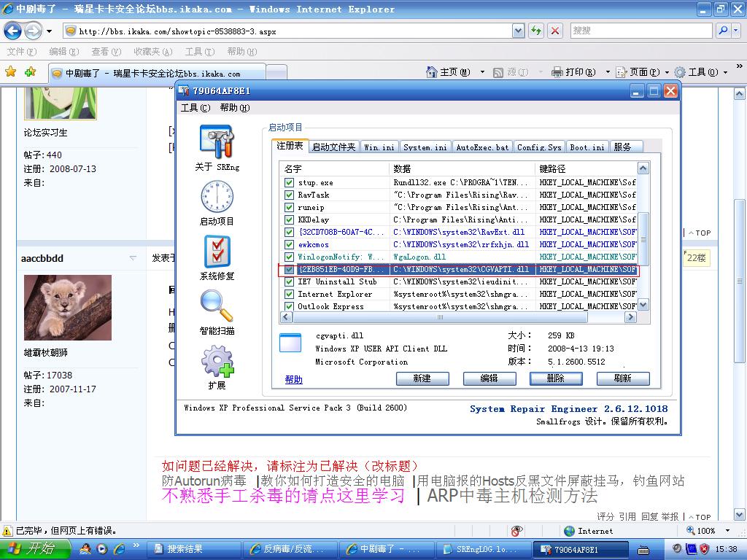This screenshot has height=560, width=747.
Task: Uncheck the WinlogonNotify entry checkbox
Action: 289,257
